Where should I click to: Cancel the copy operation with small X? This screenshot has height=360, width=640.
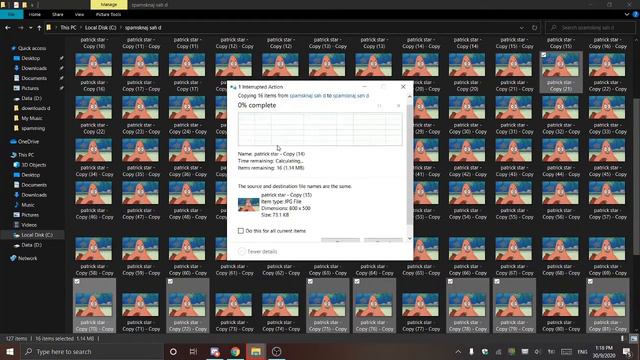398,106
